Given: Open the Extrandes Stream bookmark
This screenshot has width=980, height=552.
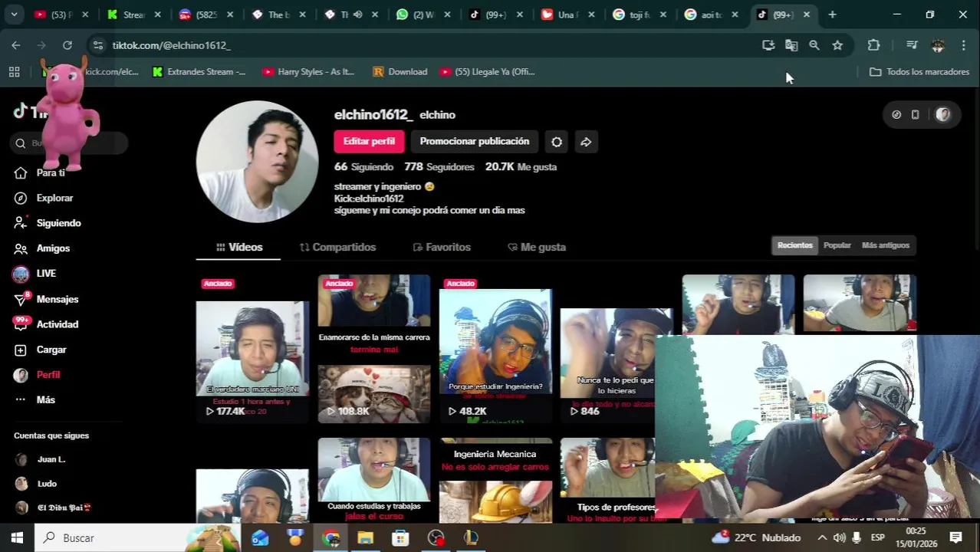Looking at the screenshot, I should 199,71.
